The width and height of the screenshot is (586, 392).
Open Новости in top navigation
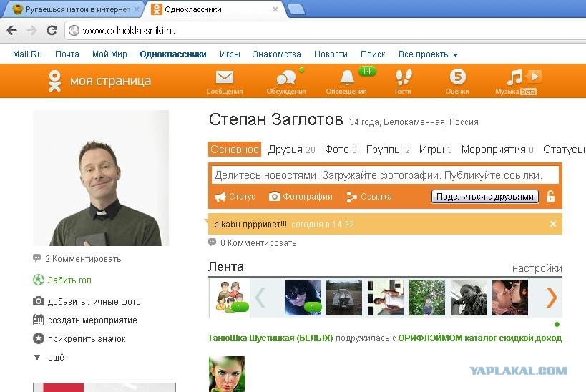click(331, 54)
